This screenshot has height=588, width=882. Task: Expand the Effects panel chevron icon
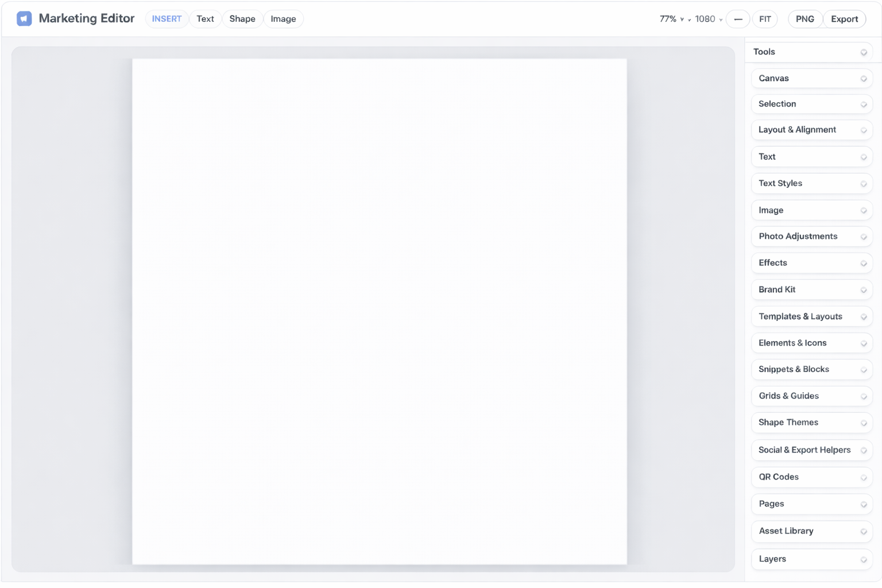pyautogui.click(x=863, y=264)
